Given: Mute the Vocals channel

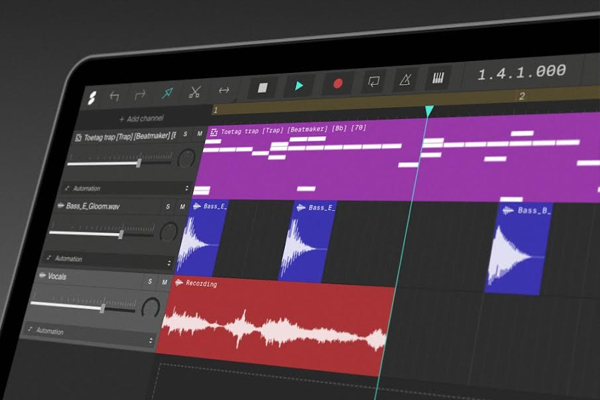Looking at the screenshot, I should click(165, 282).
